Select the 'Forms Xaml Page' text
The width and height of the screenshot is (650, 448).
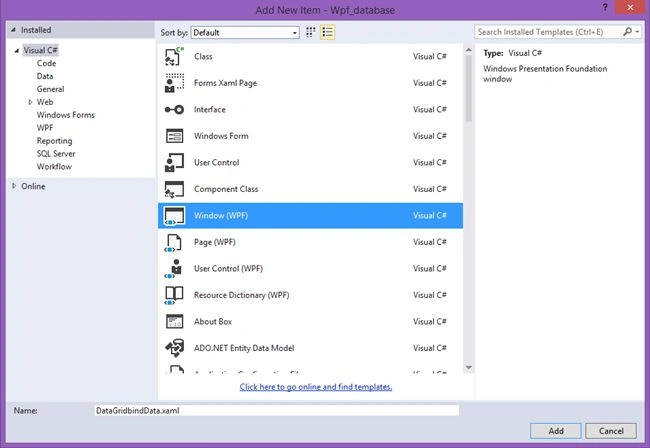tap(225, 83)
